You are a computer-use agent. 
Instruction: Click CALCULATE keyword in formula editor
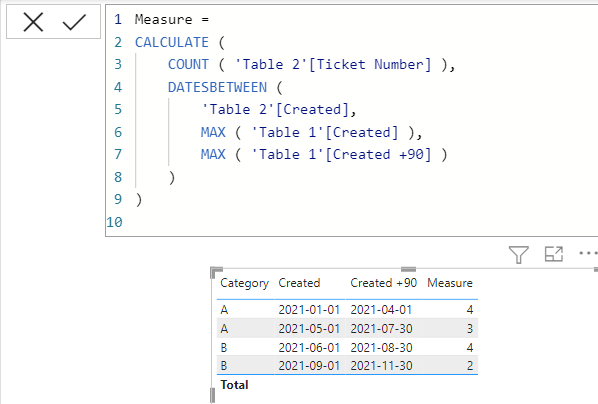tap(172, 42)
